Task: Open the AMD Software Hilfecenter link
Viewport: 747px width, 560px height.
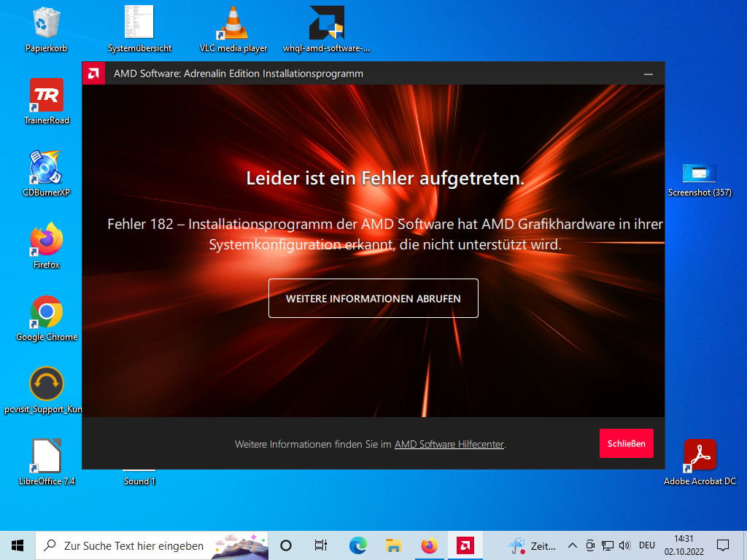Action: (x=449, y=444)
